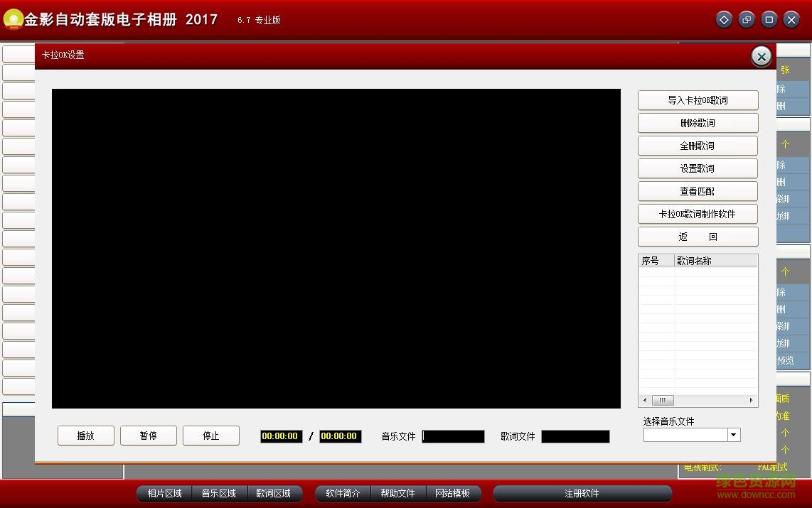Image resolution: width=812 pixels, height=508 pixels.
Task: Launch 卡拉OK歌词制作软件 tool
Action: (698, 213)
